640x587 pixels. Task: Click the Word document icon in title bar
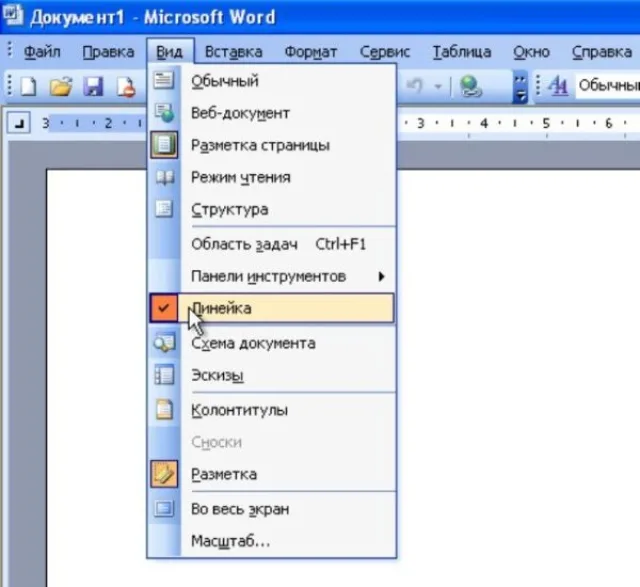click(x=13, y=16)
